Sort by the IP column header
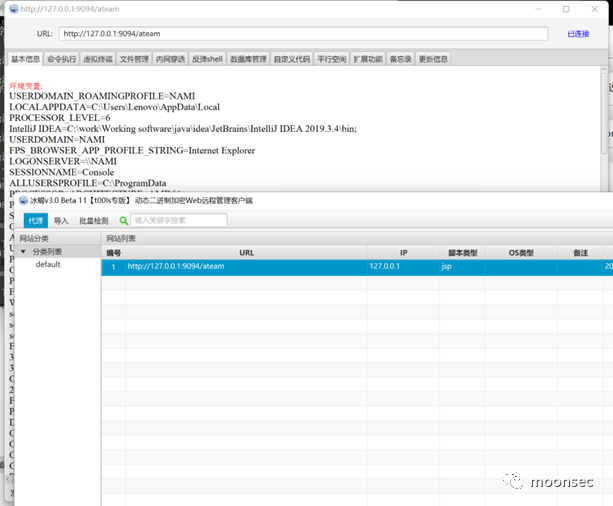The height and width of the screenshot is (506, 613). (403, 253)
